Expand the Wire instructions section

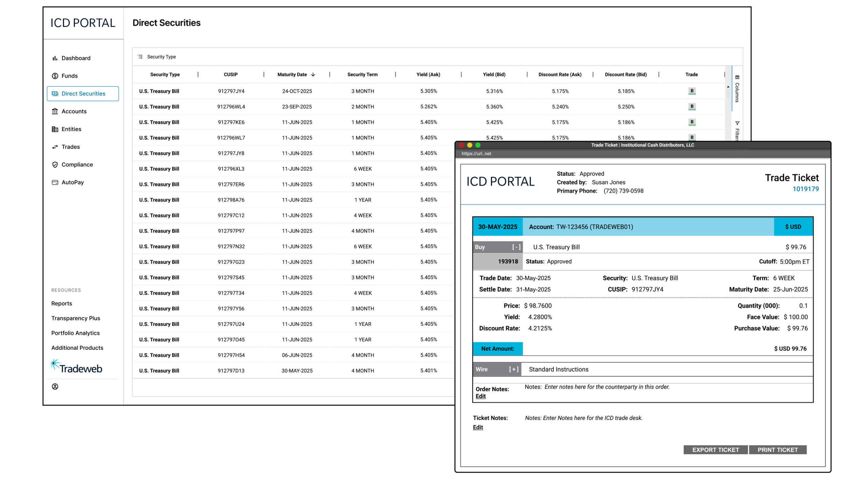(x=513, y=370)
